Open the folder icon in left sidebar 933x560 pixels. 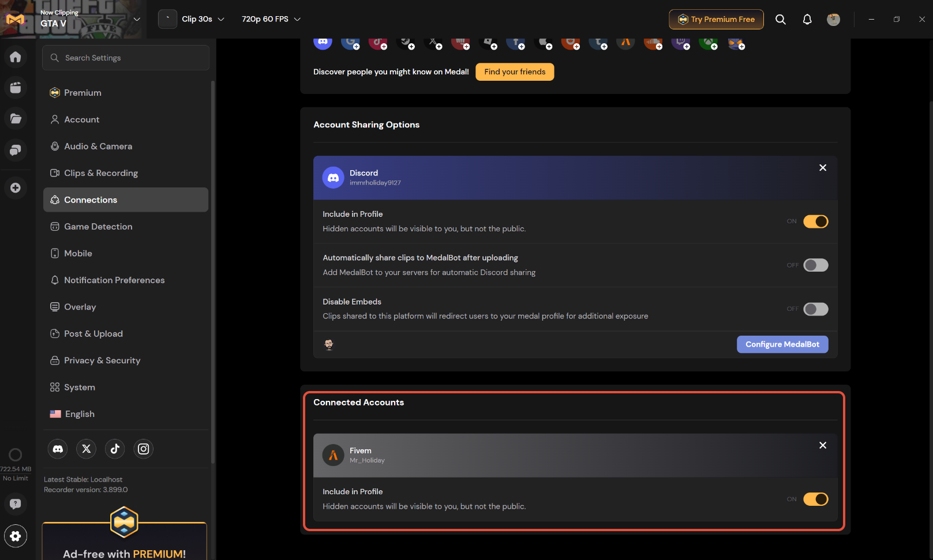16,119
